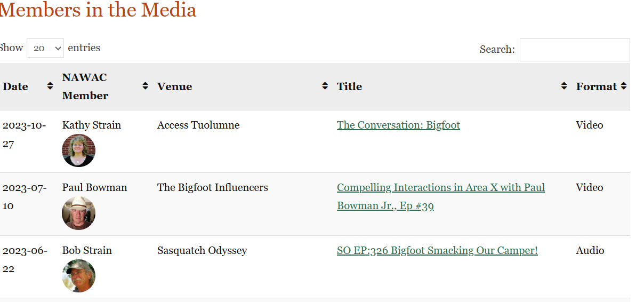Click the NAWAC Member header label
Image resolution: width=644 pixels, height=302 pixels.
coord(85,86)
